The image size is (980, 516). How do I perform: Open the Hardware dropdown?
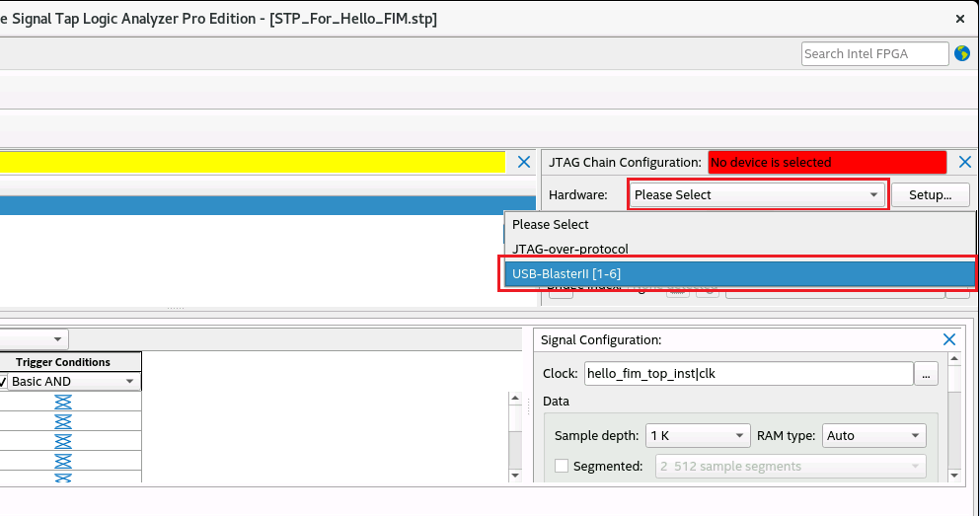pos(758,194)
